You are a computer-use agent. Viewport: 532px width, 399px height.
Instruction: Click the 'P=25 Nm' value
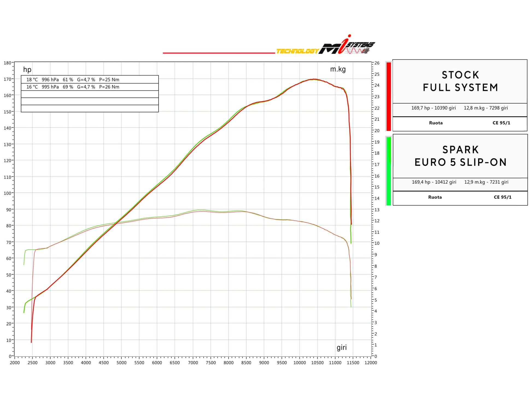pos(109,80)
